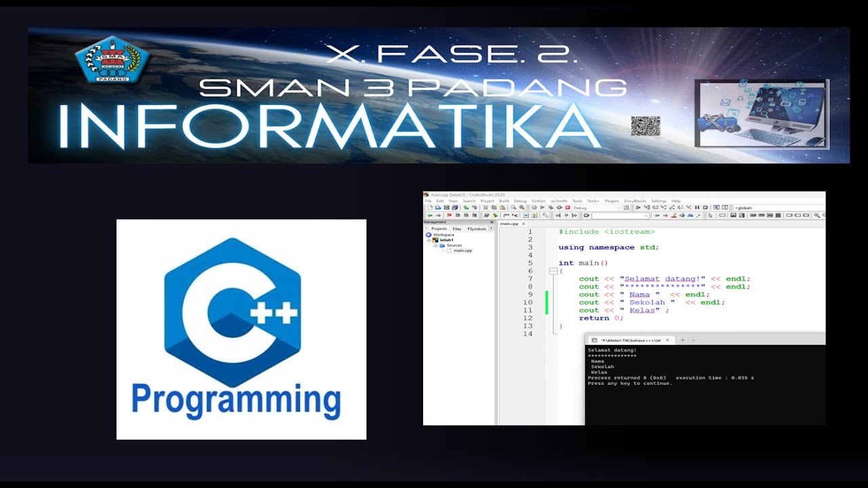The height and width of the screenshot is (488, 868).
Task: Select main.cpp in the project tree
Action: click(463, 251)
